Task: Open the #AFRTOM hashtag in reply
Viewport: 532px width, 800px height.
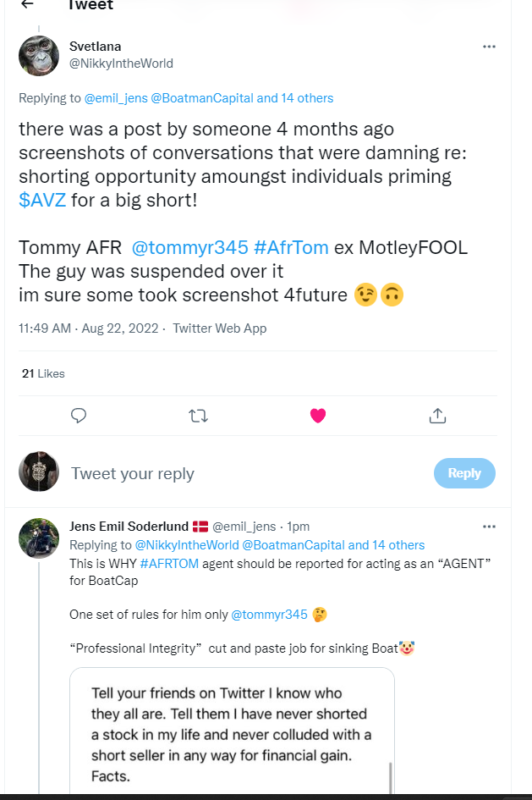Action: 169,564
